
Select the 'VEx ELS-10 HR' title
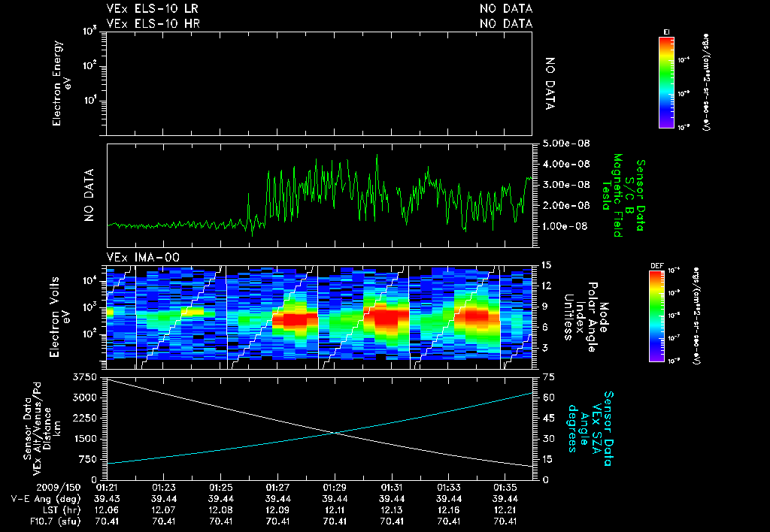coord(153,23)
